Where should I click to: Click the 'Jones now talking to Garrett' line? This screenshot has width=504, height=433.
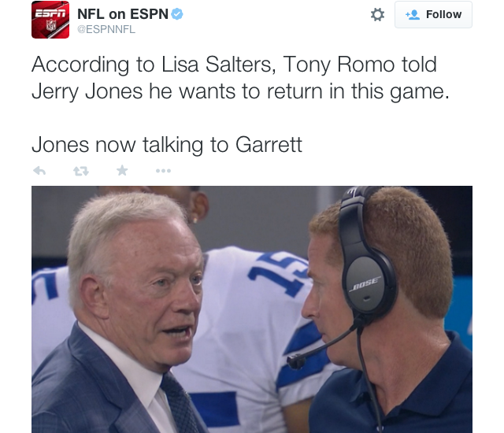coord(167,145)
